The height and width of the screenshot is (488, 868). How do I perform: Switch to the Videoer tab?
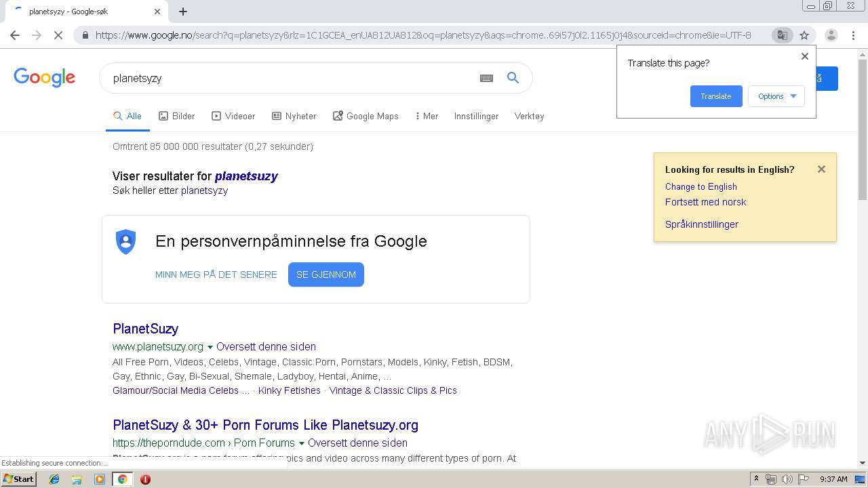click(x=233, y=116)
